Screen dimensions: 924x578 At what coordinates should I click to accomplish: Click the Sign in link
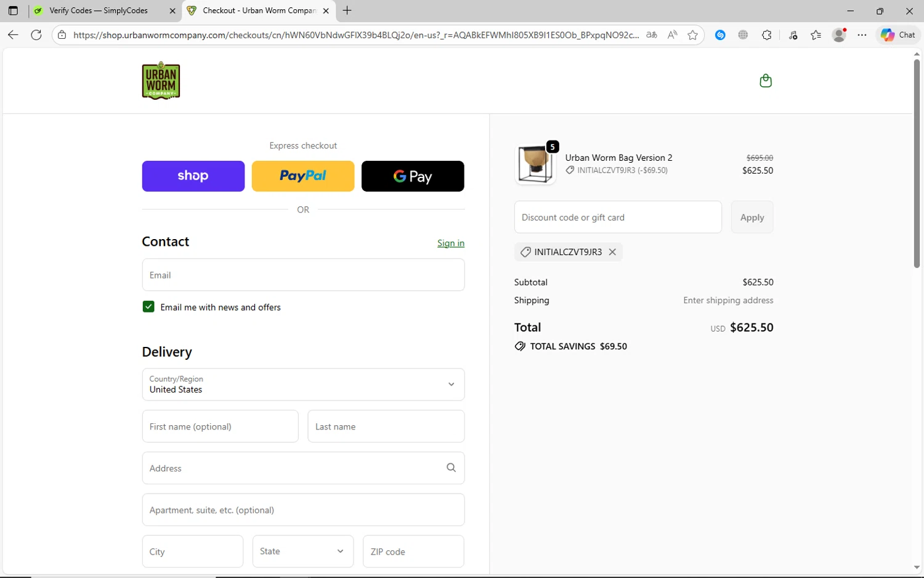click(x=451, y=243)
